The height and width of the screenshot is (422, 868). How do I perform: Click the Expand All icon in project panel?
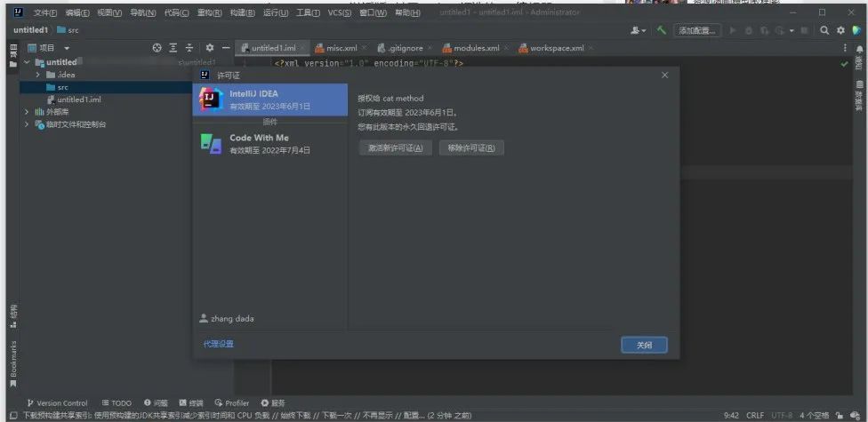(173, 48)
